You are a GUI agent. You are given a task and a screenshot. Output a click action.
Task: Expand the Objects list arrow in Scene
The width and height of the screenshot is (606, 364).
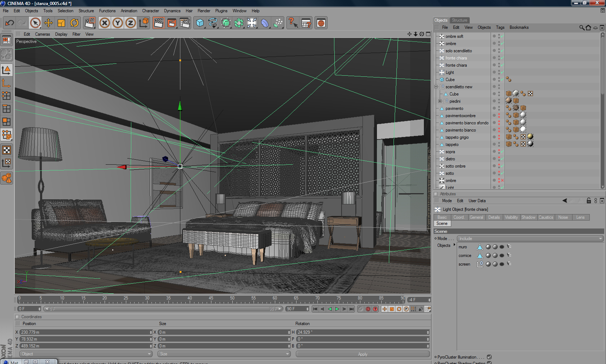[454, 245]
